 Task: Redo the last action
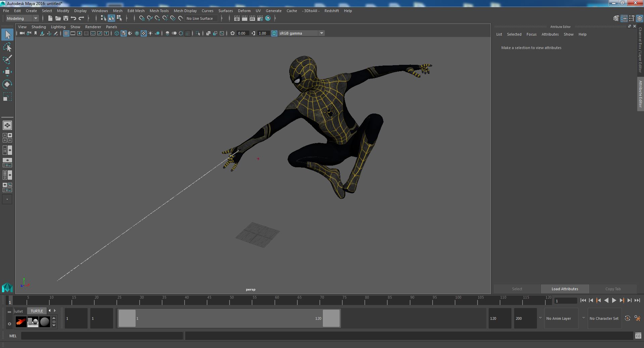click(81, 18)
